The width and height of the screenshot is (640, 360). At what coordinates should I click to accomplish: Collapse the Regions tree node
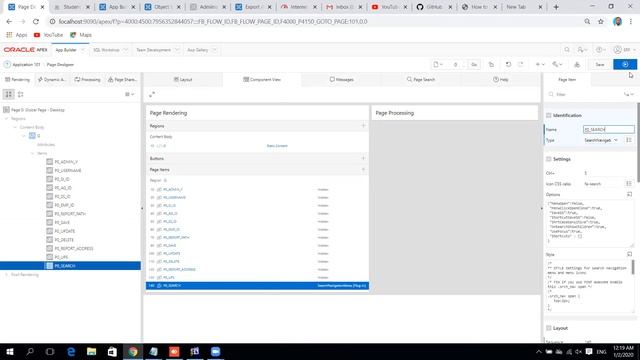coord(7,118)
